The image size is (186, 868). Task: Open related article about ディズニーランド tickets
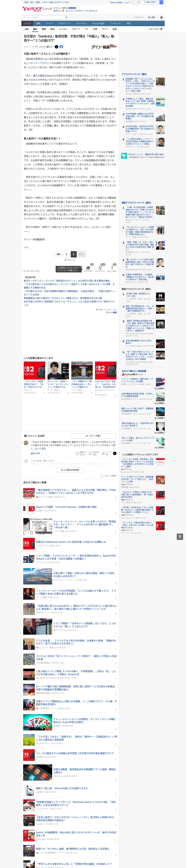[x=66, y=281]
